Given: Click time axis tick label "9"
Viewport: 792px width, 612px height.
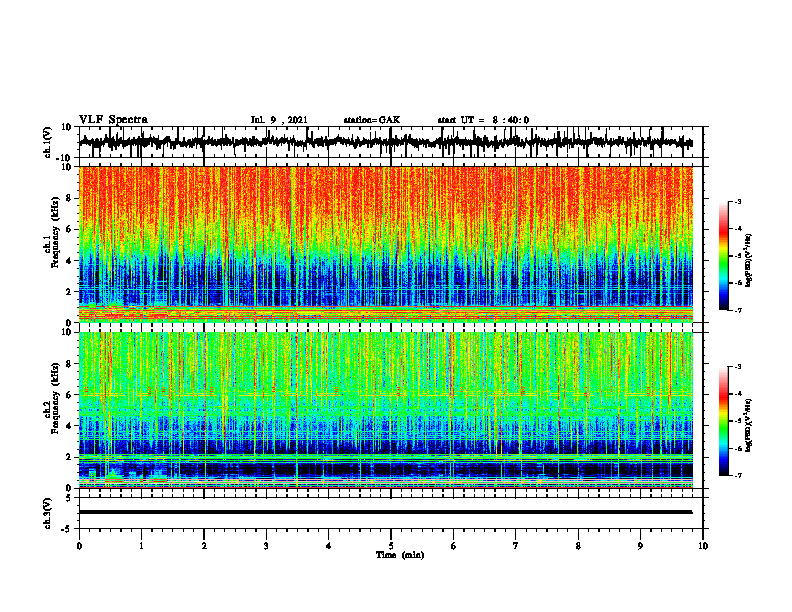Looking at the screenshot, I should tap(640, 546).
